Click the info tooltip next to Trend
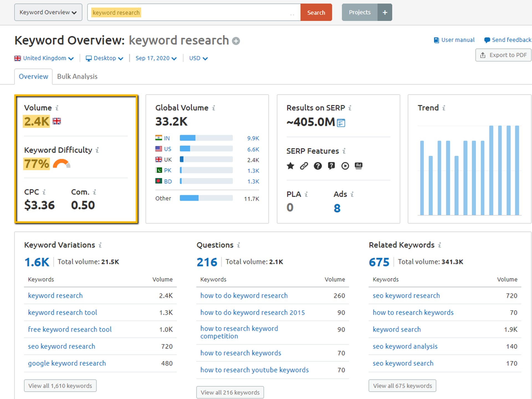This screenshot has width=532, height=399. click(x=444, y=108)
